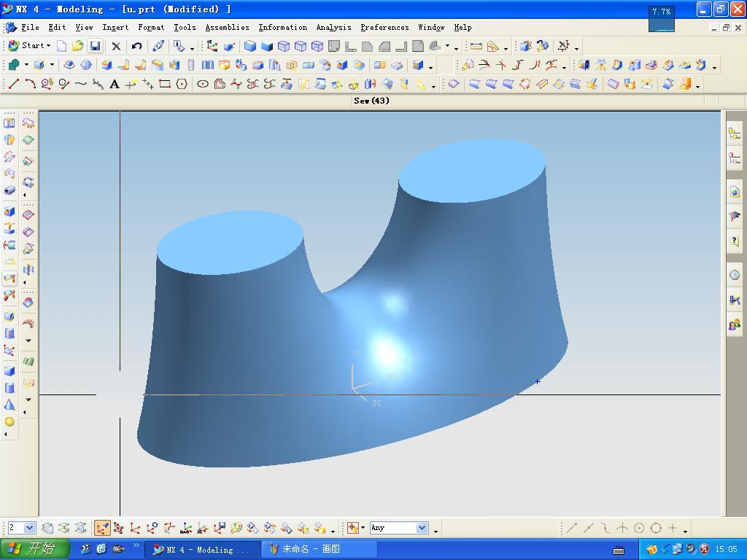The width and height of the screenshot is (747, 560).
Task: Click the Windows 开始 start button
Action: pyautogui.click(x=34, y=549)
